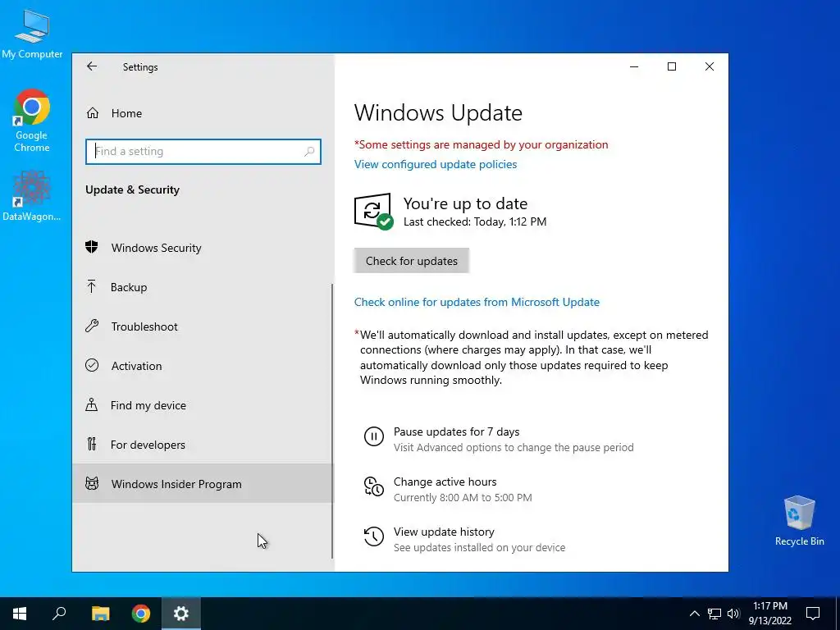Launch Chrome from the taskbar
The height and width of the screenshot is (630, 840).
[141, 614]
